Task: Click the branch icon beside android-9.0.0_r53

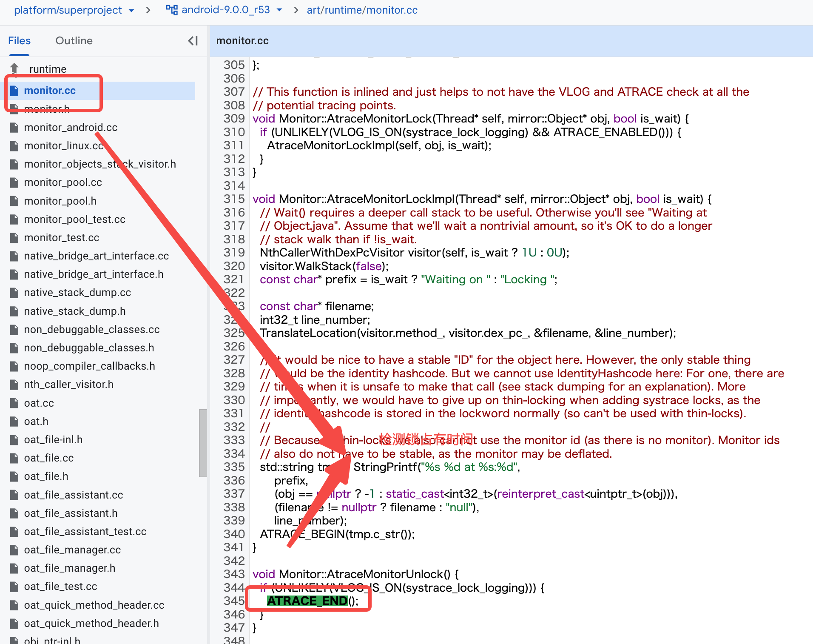Action: pos(172,10)
